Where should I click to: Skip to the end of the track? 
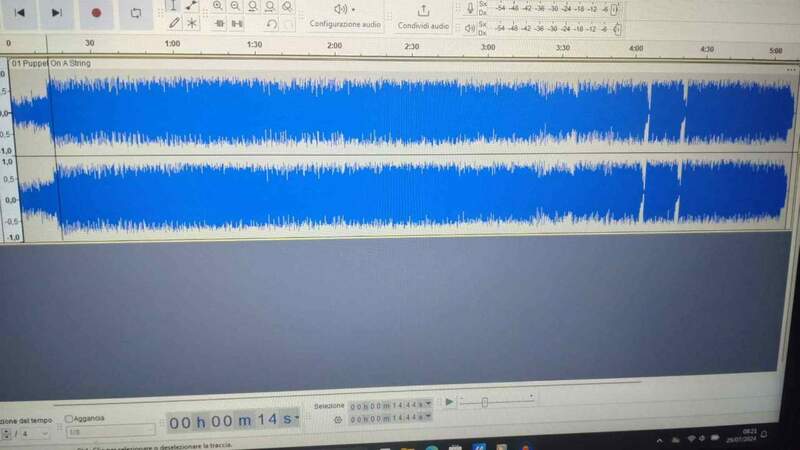[x=56, y=13]
